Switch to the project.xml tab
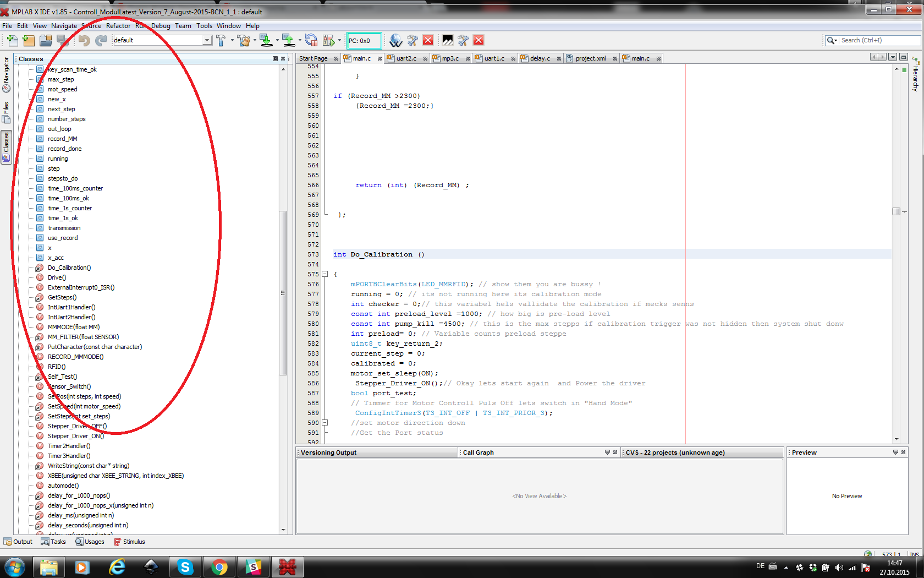Screen dimensions: 924x578 pos(590,58)
